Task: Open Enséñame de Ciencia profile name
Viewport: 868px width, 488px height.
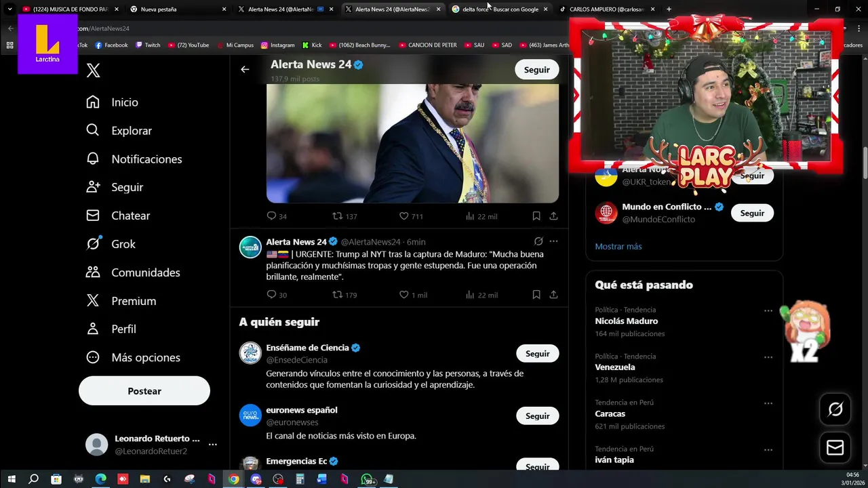Action: click(307, 348)
